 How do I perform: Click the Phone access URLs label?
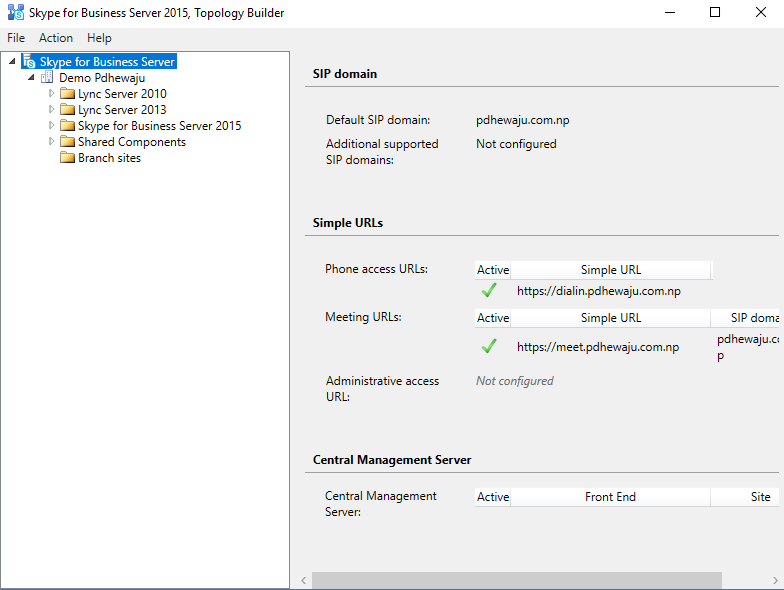(x=376, y=269)
